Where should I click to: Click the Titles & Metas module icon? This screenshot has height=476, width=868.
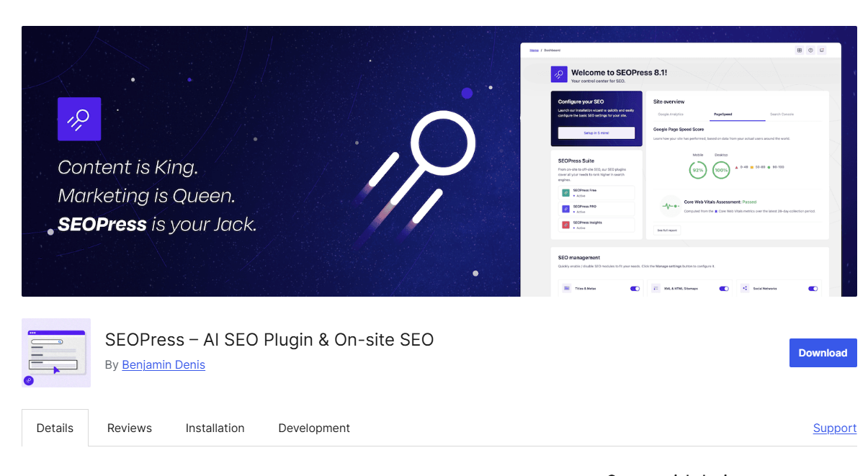[567, 288]
